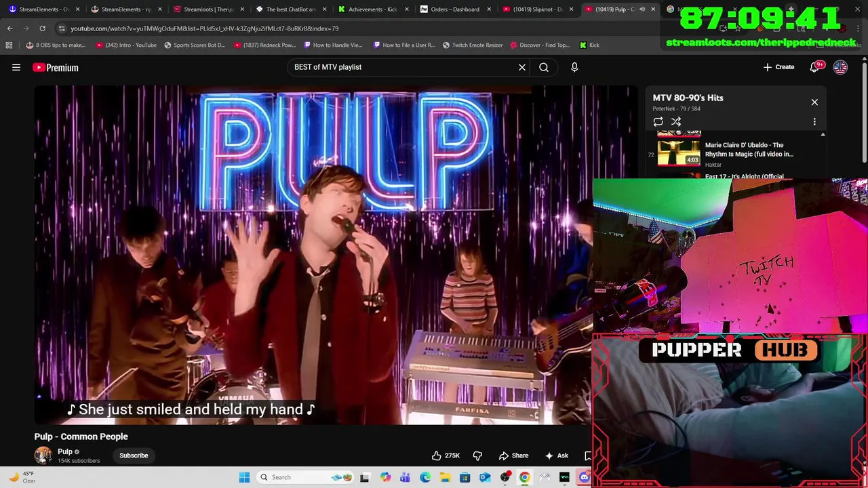
Task: Open Microsoft Store from taskbar
Action: [465, 477]
